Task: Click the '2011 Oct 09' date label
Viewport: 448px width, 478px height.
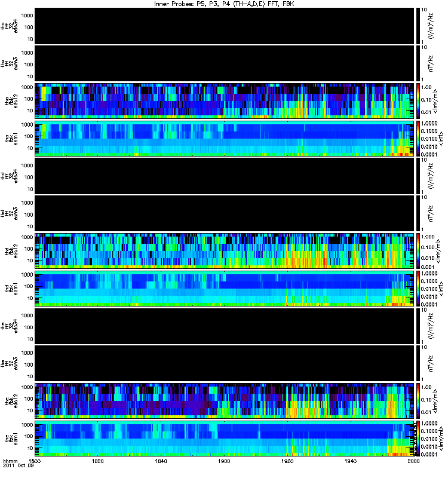Action: 19,465
